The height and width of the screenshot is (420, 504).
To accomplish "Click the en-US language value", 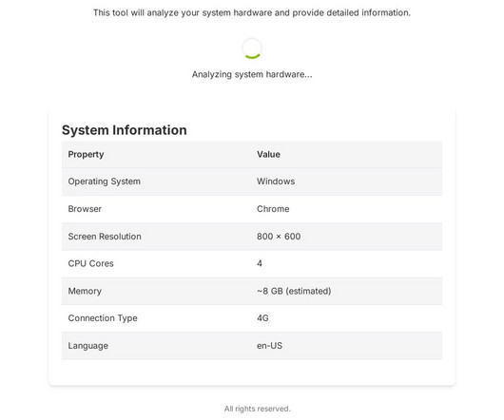I will pos(269,346).
